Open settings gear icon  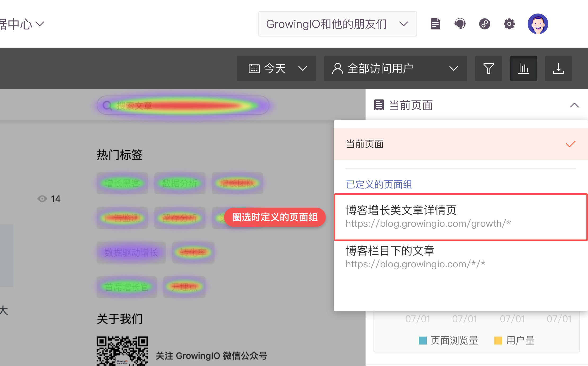point(509,24)
